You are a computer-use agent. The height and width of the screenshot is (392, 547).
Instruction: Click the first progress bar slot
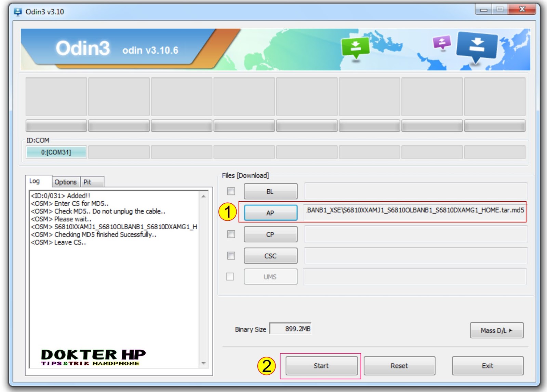tap(56, 126)
